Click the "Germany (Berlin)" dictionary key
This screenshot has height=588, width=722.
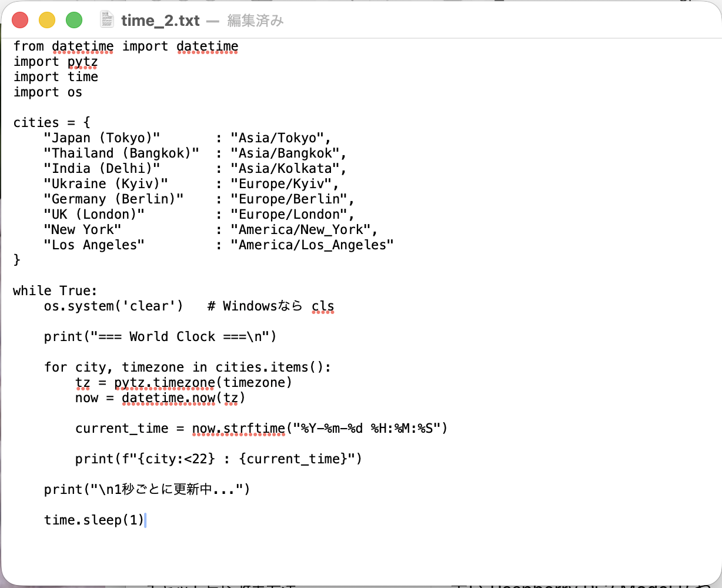(113, 199)
